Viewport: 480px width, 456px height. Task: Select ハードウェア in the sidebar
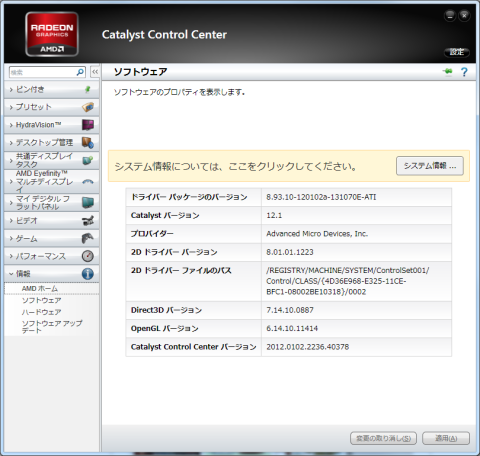coord(41,312)
